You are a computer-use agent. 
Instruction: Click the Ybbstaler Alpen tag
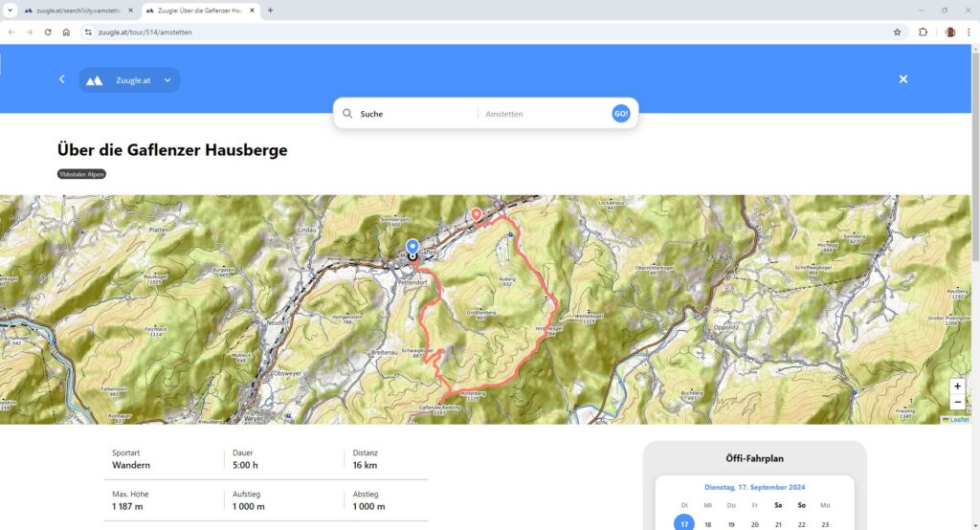tap(82, 174)
